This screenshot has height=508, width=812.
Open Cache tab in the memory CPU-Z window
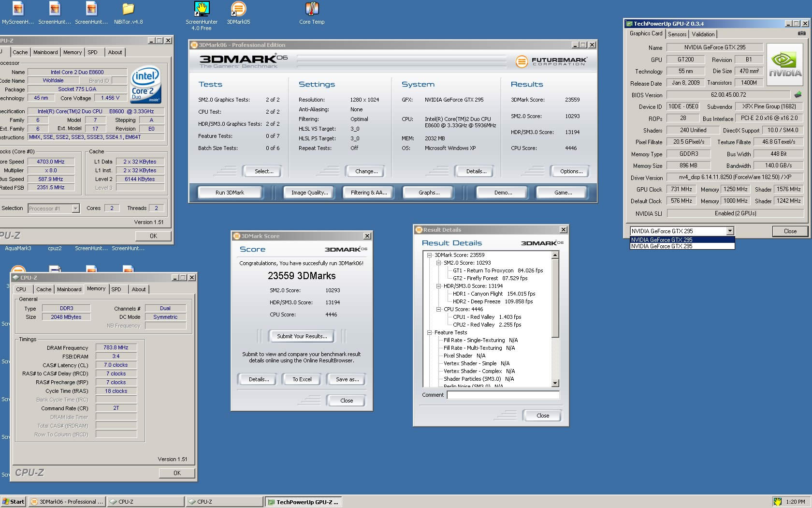(x=43, y=289)
